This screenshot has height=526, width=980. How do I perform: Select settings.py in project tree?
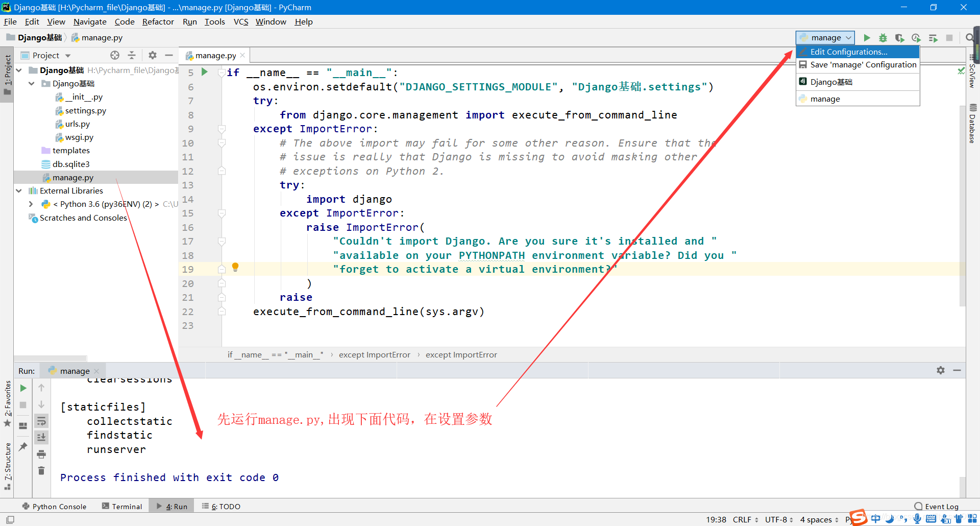point(85,110)
